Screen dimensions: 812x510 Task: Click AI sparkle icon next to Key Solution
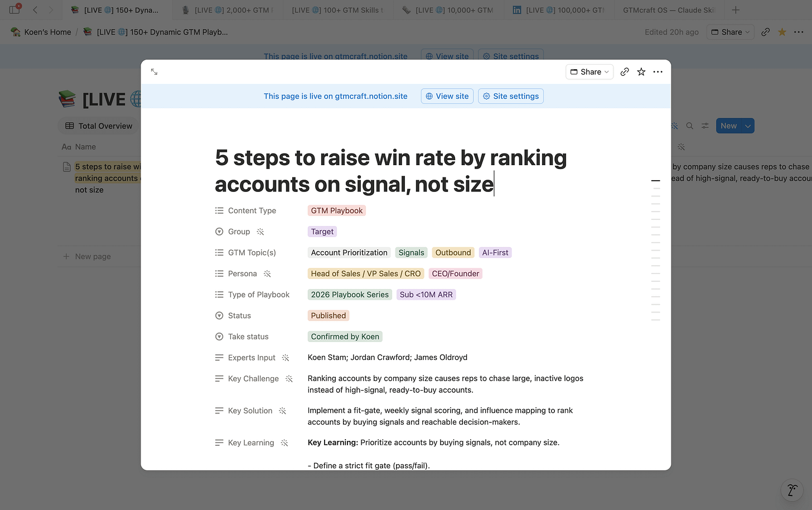pos(283,411)
